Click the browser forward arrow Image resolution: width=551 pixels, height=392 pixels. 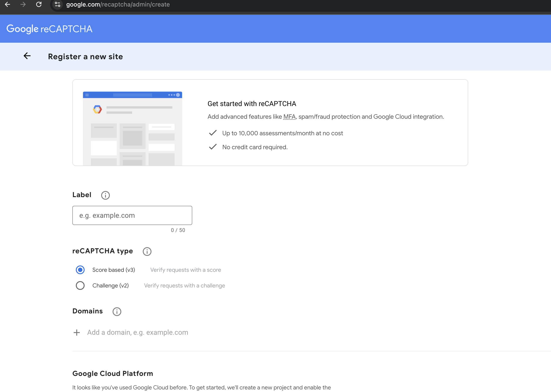(23, 4)
